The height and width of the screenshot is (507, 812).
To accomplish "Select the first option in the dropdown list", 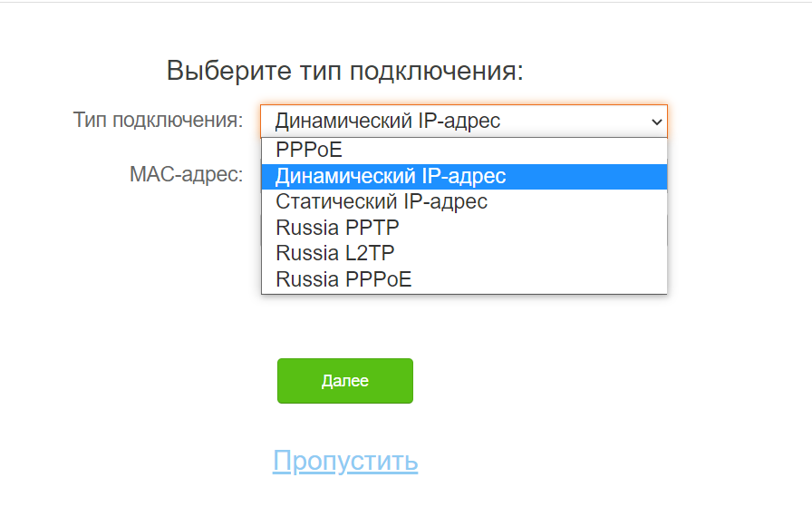I will (309, 151).
